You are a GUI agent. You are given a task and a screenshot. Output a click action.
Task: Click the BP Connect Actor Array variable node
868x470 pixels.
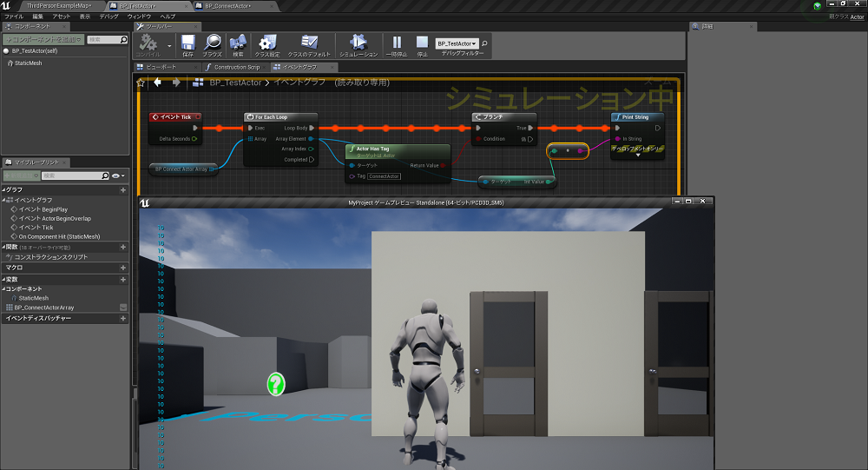183,169
